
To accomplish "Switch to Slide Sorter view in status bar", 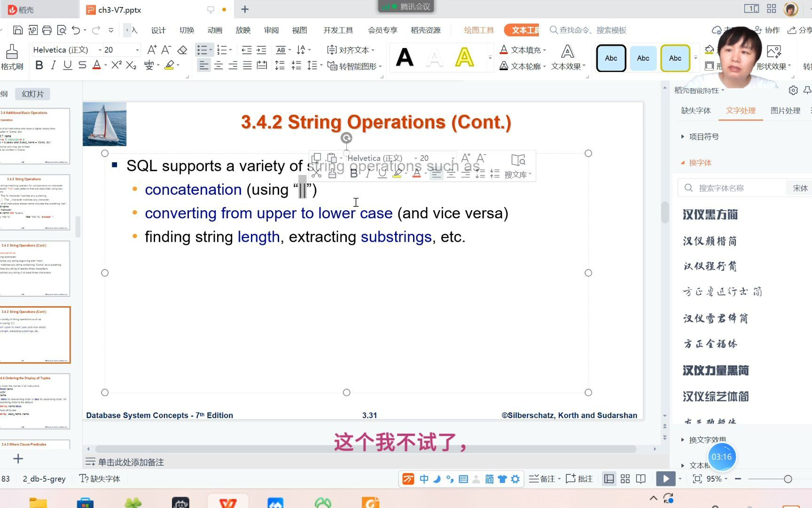I will 625,479.
